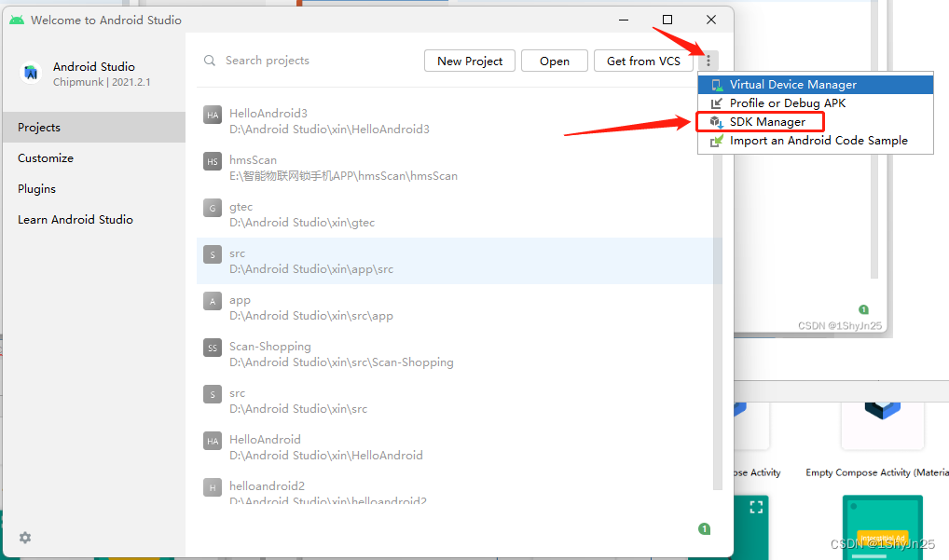The image size is (949, 560).
Task: Open the Scan-Shopping project
Action: tap(269, 346)
